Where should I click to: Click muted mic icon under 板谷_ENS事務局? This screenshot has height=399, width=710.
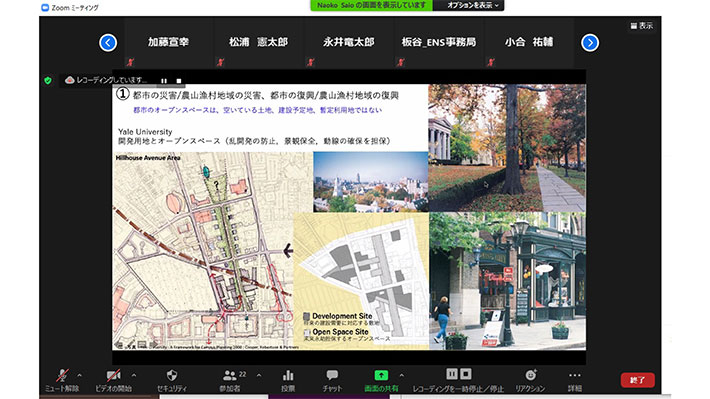[x=401, y=62]
